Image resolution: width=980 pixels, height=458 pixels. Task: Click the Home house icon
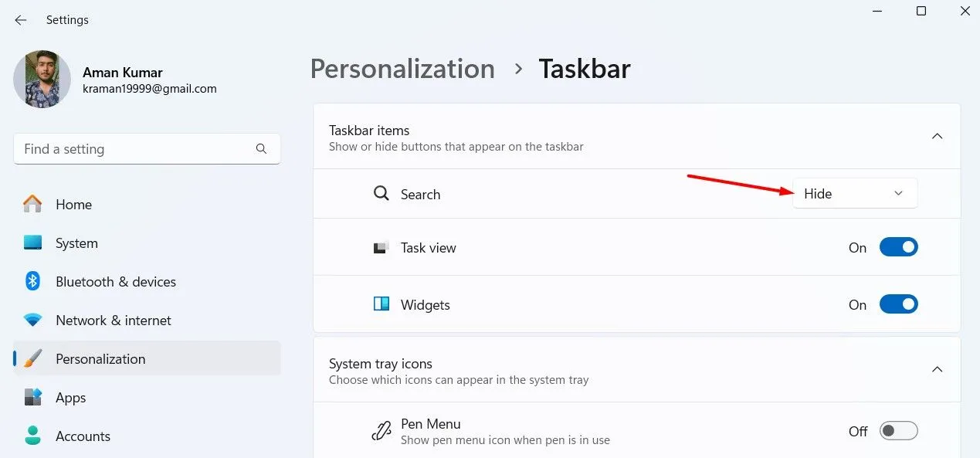(32, 204)
